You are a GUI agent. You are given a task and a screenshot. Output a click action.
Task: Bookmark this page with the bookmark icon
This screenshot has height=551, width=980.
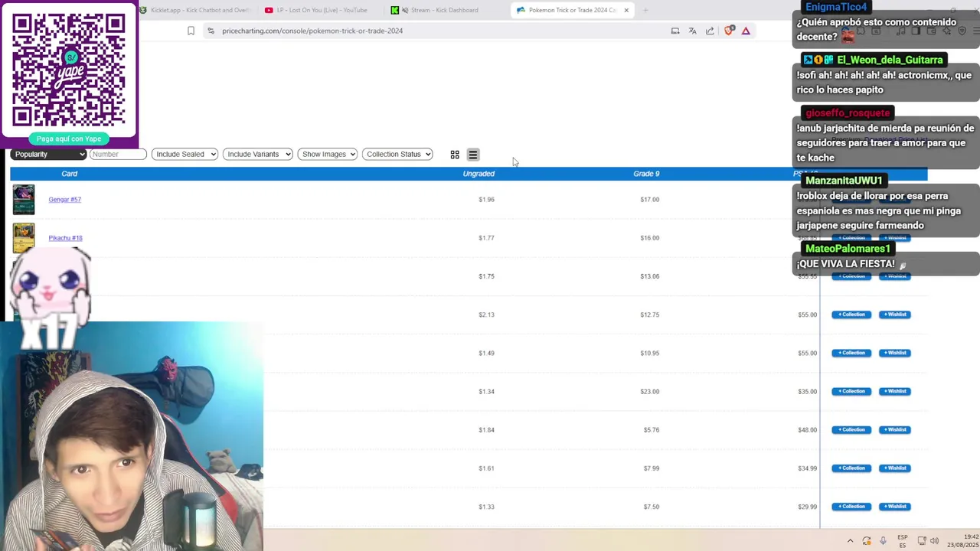tap(191, 31)
